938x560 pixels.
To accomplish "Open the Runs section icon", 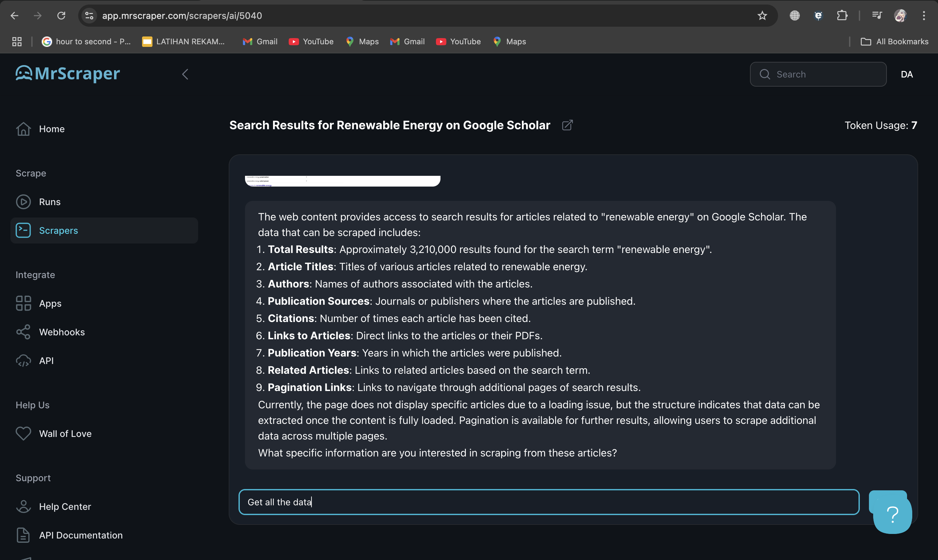I will (x=23, y=201).
